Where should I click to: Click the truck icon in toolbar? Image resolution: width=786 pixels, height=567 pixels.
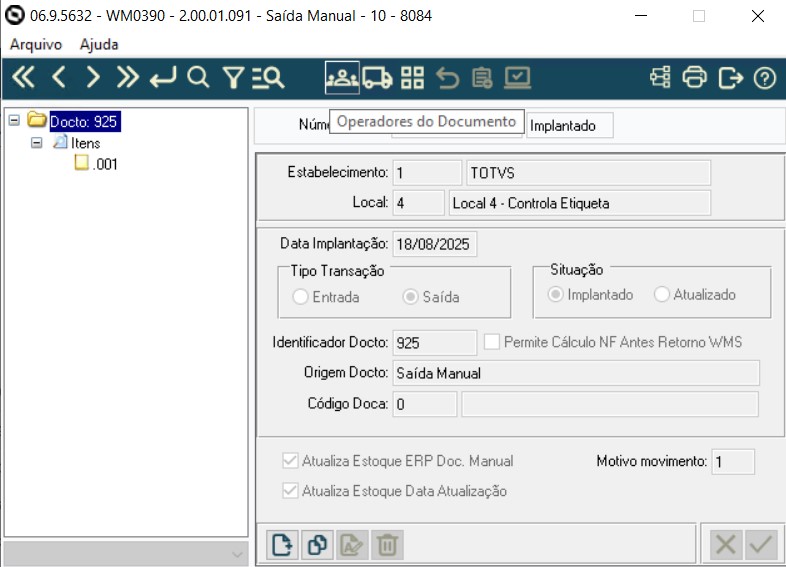click(377, 78)
